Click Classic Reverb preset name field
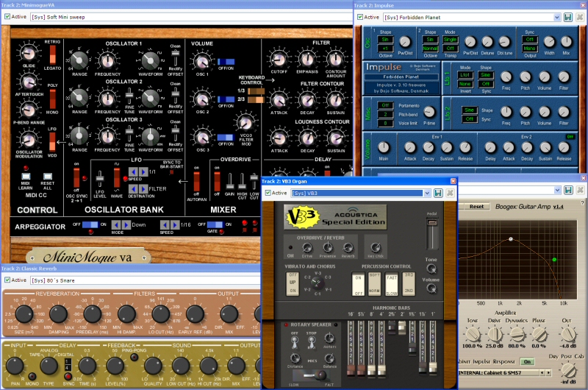Image resolution: width=588 pixels, height=390 pixels. click(145, 280)
